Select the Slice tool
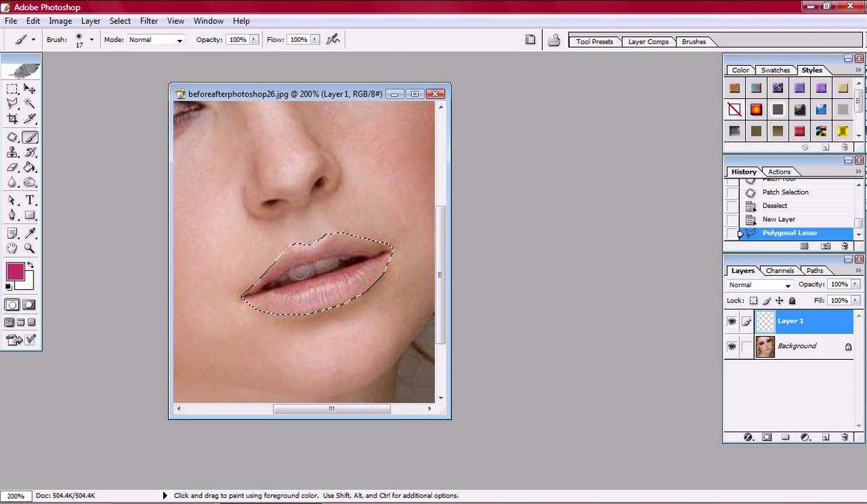 pos(29,119)
